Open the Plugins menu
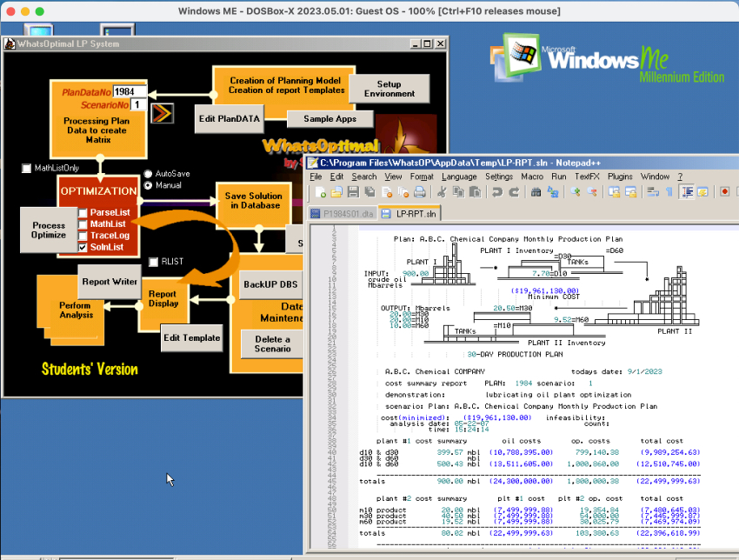 click(620, 177)
